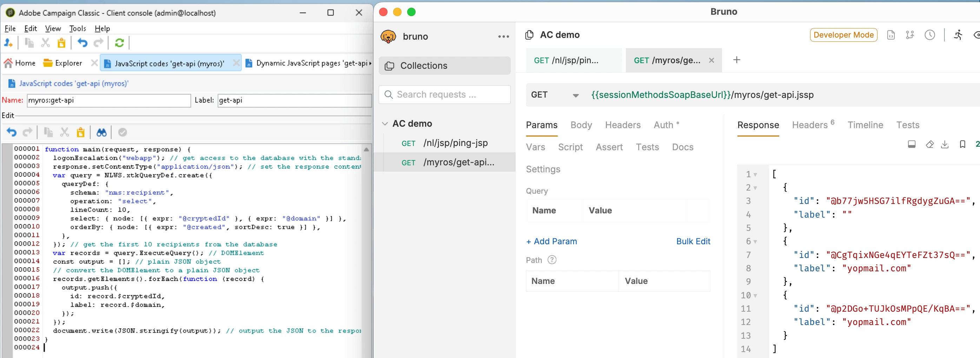Fold JSON object at response line 10
This screenshot has width=980, height=358.
(755, 296)
